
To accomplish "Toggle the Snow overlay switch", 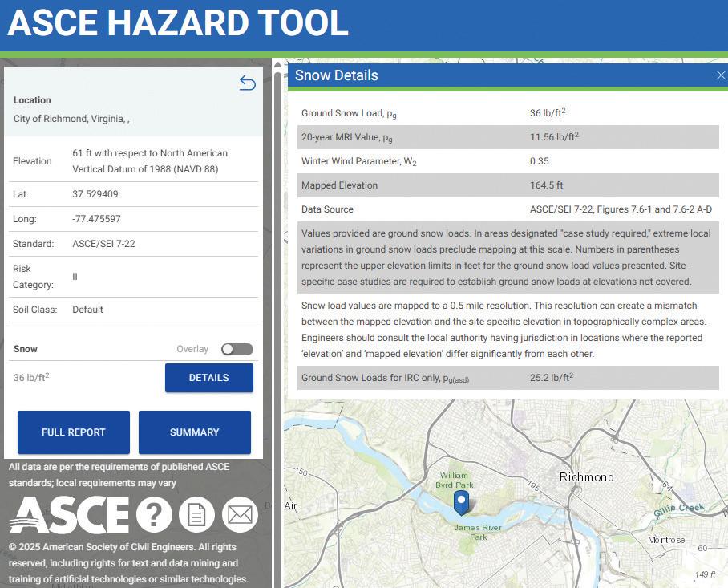I will coord(237,349).
